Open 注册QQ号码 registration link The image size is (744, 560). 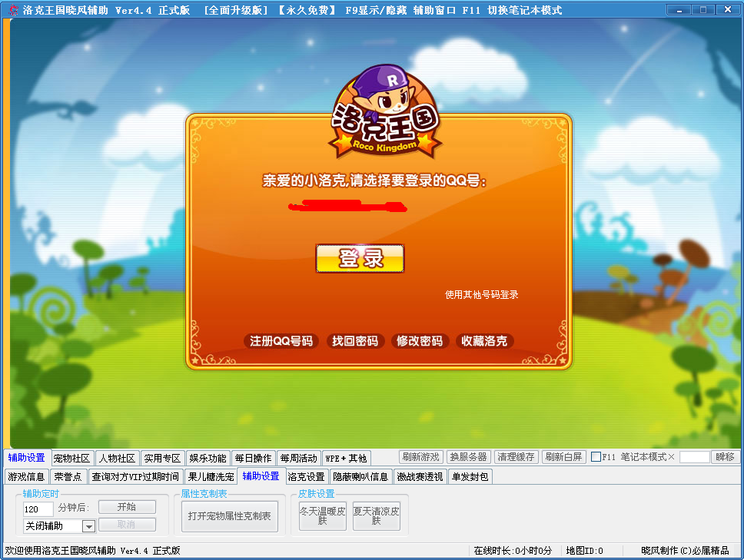(281, 341)
